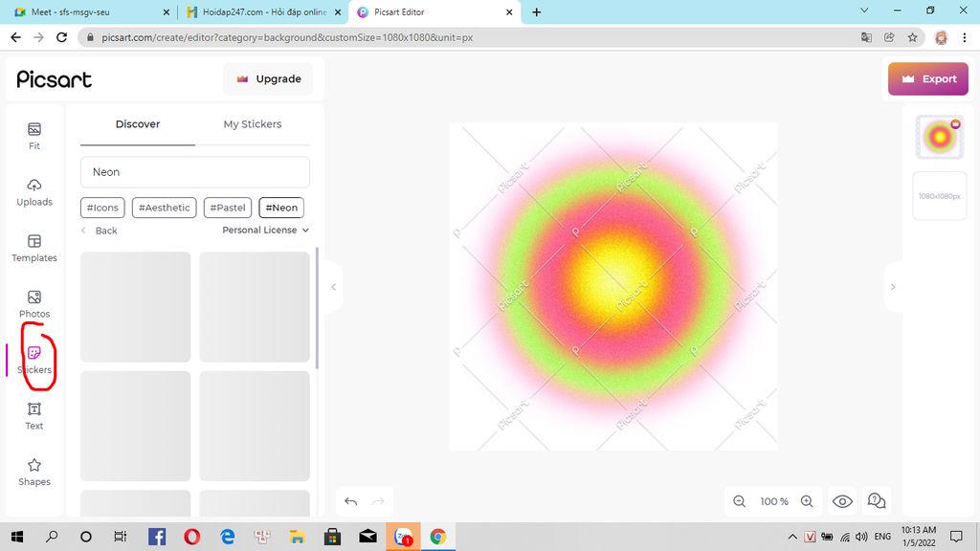
Task: Open File Explorer from taskbar
Action: pyautogui.click(x=297, y=537)
